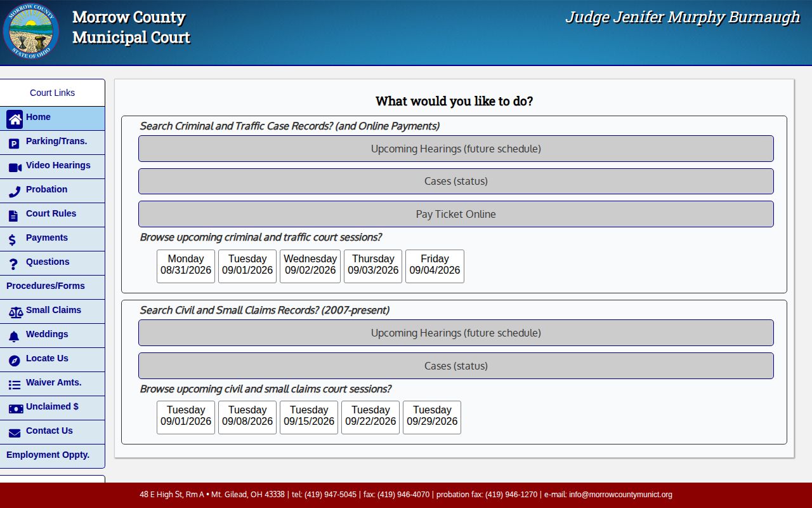Click the Weddings bell icon
This screenshot has width=812, height=508.
(x=14, y=337)
